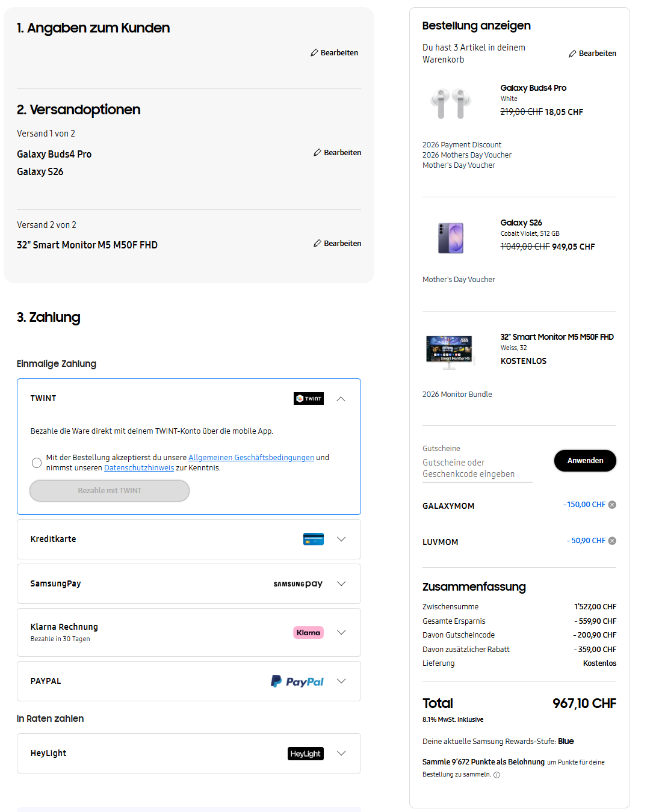Click the Total 967,10 CHF amount
659x812 pixels.
[584, 703]
